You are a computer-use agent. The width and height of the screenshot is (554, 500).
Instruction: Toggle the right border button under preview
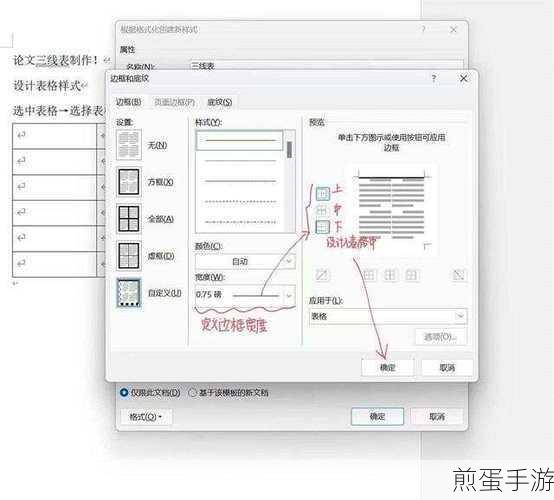point(412,275)
